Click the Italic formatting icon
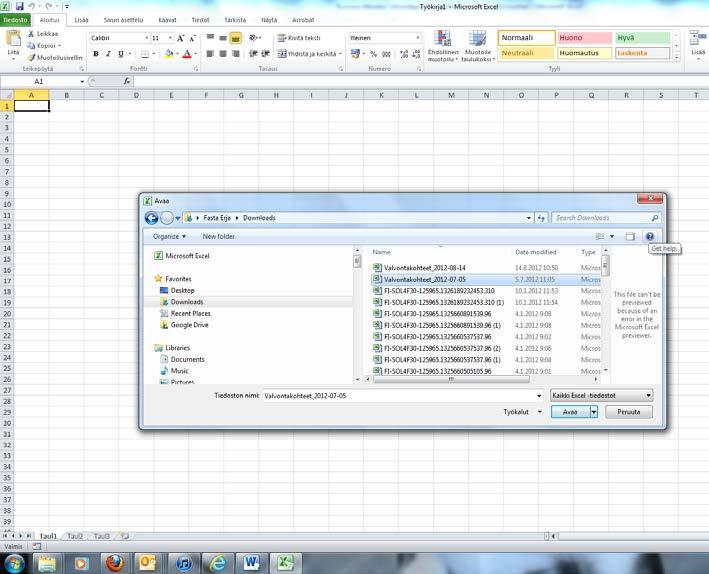The width and height of the screenshot is (709, 574). tap(108, 54)
